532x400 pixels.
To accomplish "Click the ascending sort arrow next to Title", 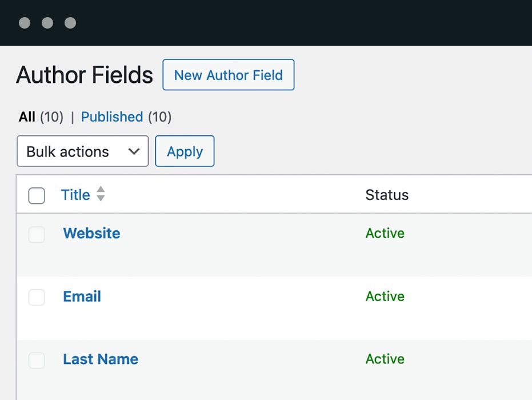I will (x=100, y=191).
